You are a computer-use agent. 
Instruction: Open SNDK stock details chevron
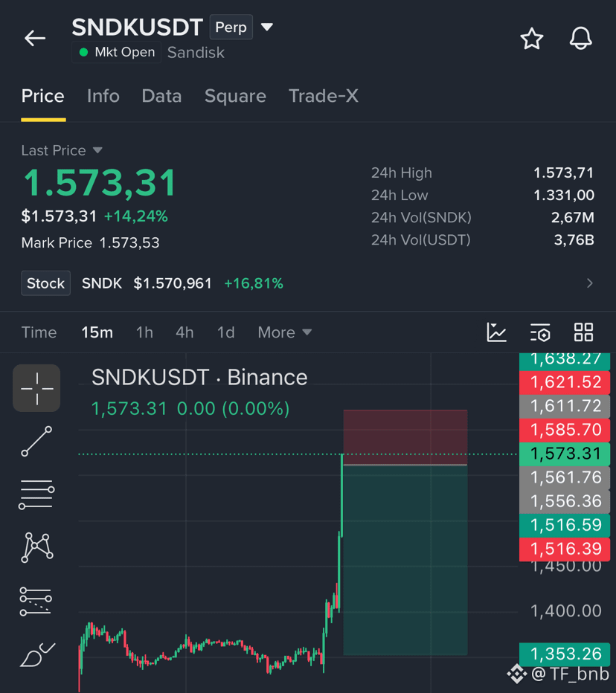(x=589, y=283)
